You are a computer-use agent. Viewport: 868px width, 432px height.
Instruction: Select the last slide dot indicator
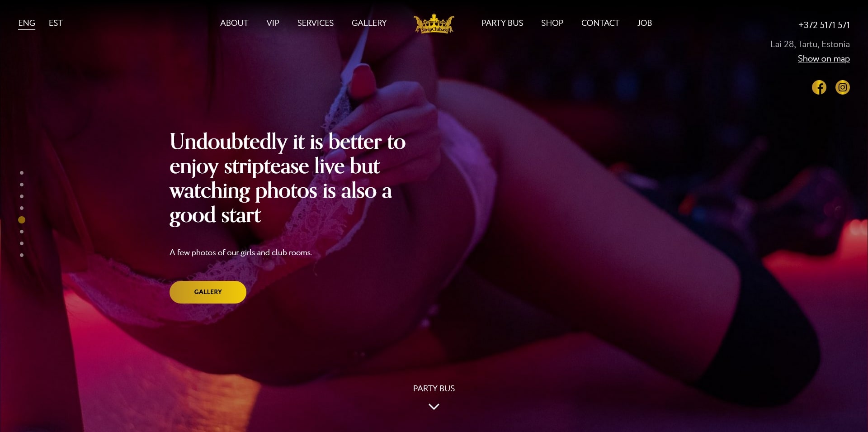(x=22, y=255)
